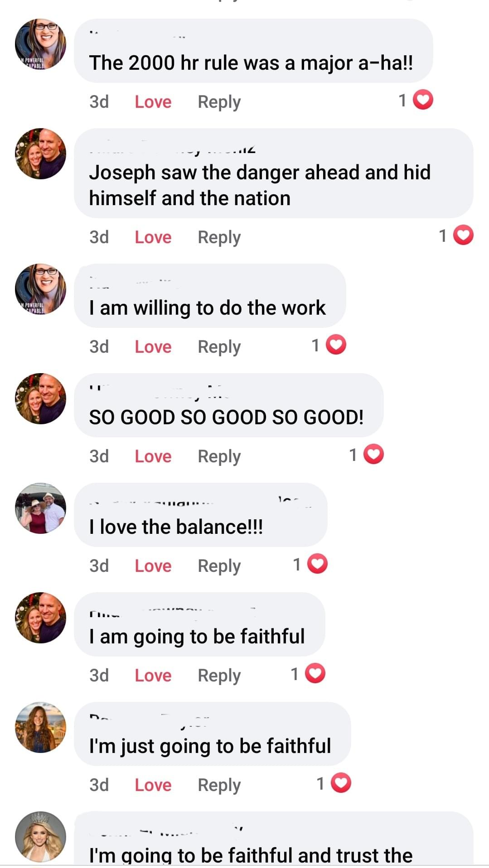
Task: Reply to "The 2000 hr rule" comment
Action: tap(219, 102)
